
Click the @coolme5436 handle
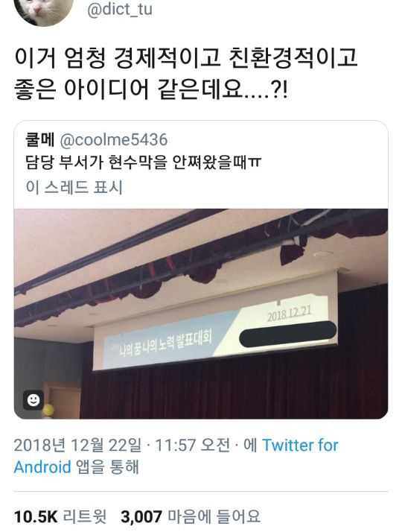click(114, 140)
